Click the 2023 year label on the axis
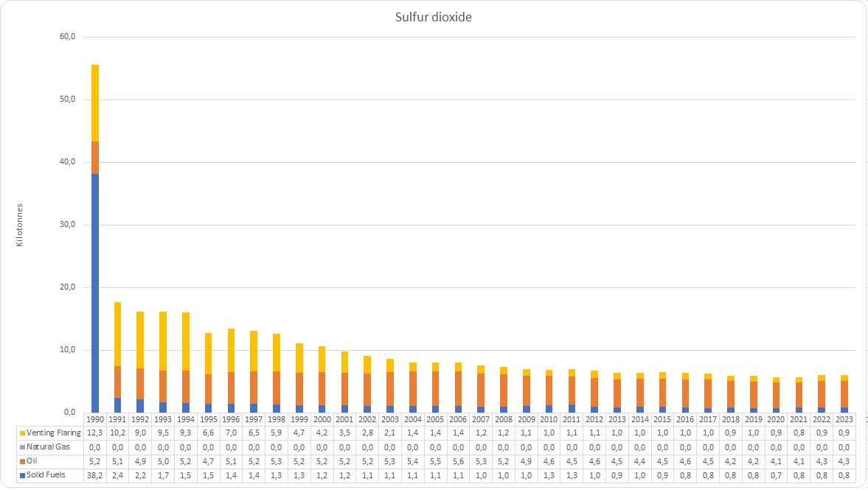The image size is (868, 490). (x=844, y=419)
